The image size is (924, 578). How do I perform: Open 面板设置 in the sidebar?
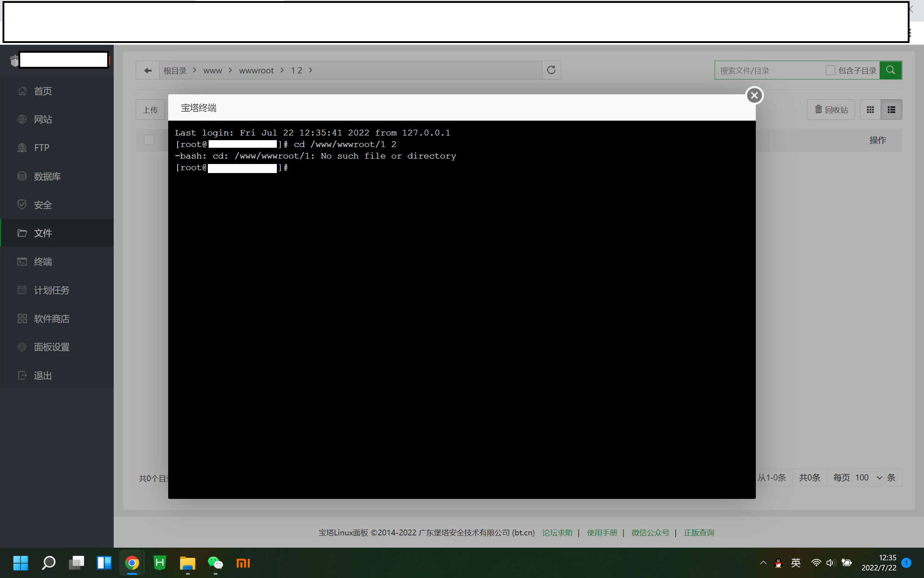coord(57,347)
